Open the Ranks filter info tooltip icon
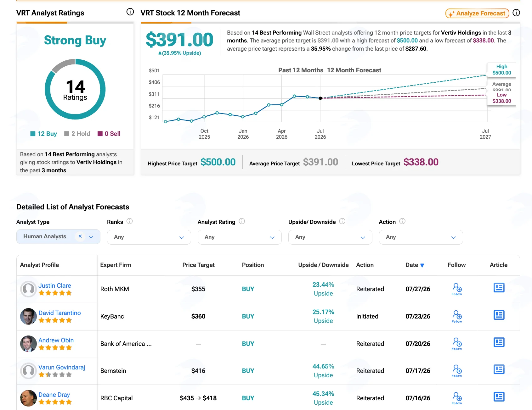Viewport: 532px width, 410px height. [x=130, y=221]
